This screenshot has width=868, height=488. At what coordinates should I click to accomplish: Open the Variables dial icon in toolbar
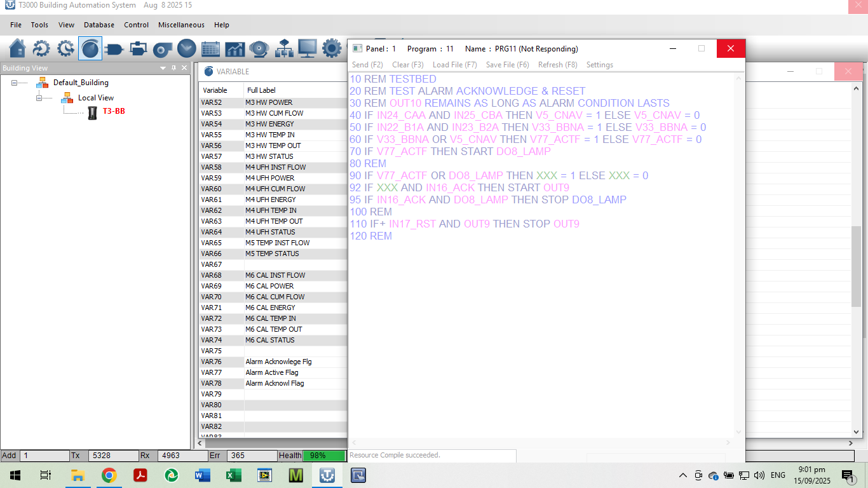click(x=90, y=48)
